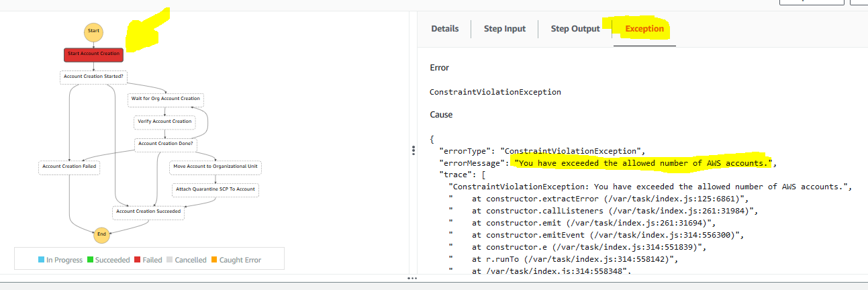The height and width of the screenshot is (290, 868).
Task: Click the red Failed legend swatch
Action: pos(138,260)
